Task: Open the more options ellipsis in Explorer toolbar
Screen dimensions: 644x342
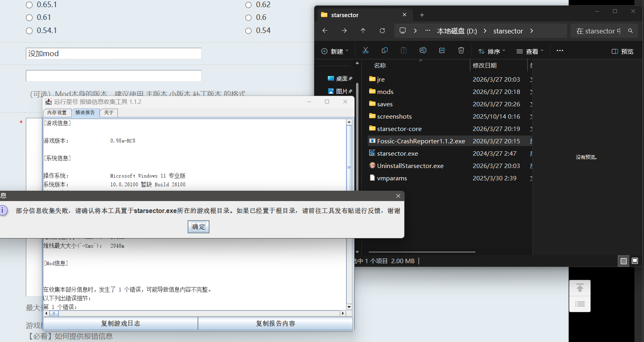Action: click(x=560, y=51)
